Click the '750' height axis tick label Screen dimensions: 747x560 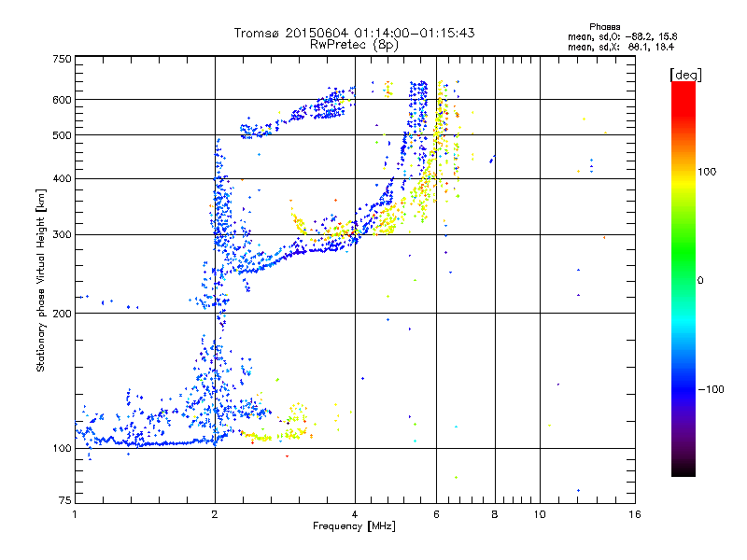pyautogui.click(x=62, y=59)
